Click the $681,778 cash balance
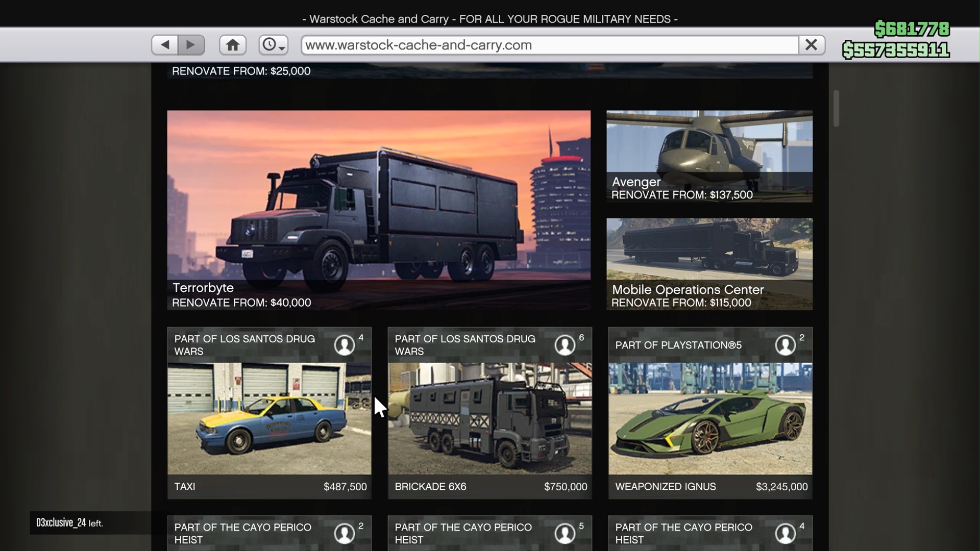The image size is (980, 551). [912, 29]
